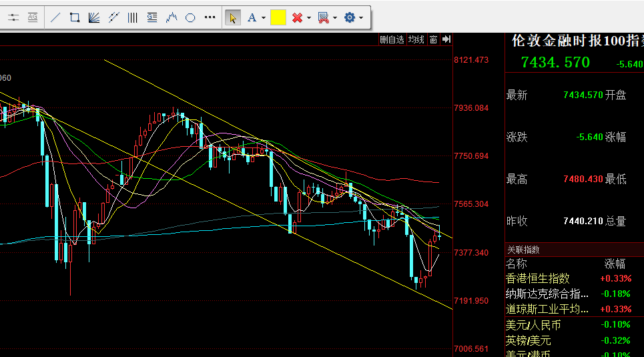
Task: Open more drawing tools ellipsis
Action: tap(210, 17)
